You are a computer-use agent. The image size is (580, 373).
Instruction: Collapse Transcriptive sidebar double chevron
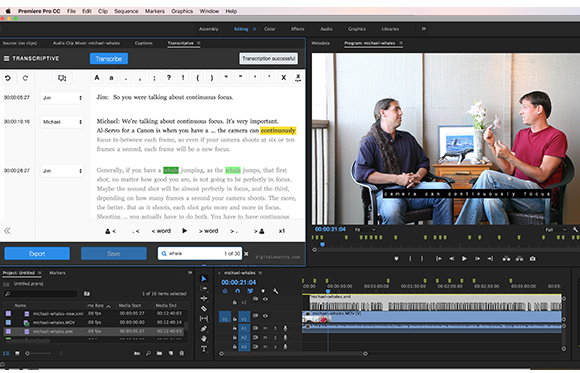click(7, 231)
